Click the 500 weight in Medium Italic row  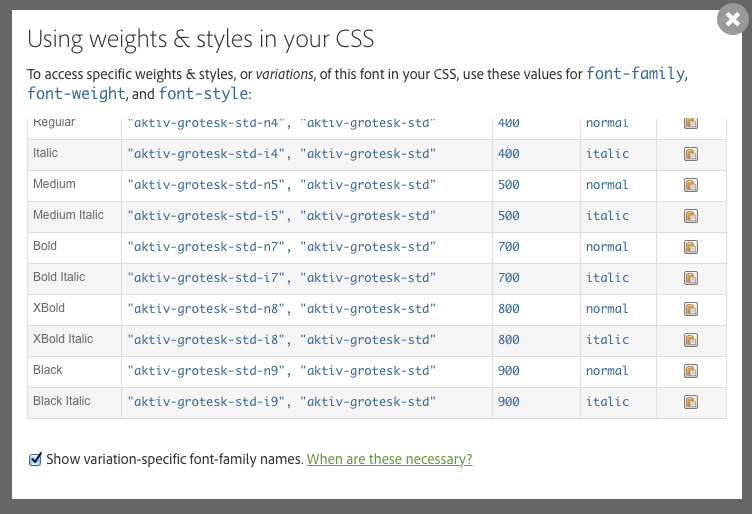(508, 216)
